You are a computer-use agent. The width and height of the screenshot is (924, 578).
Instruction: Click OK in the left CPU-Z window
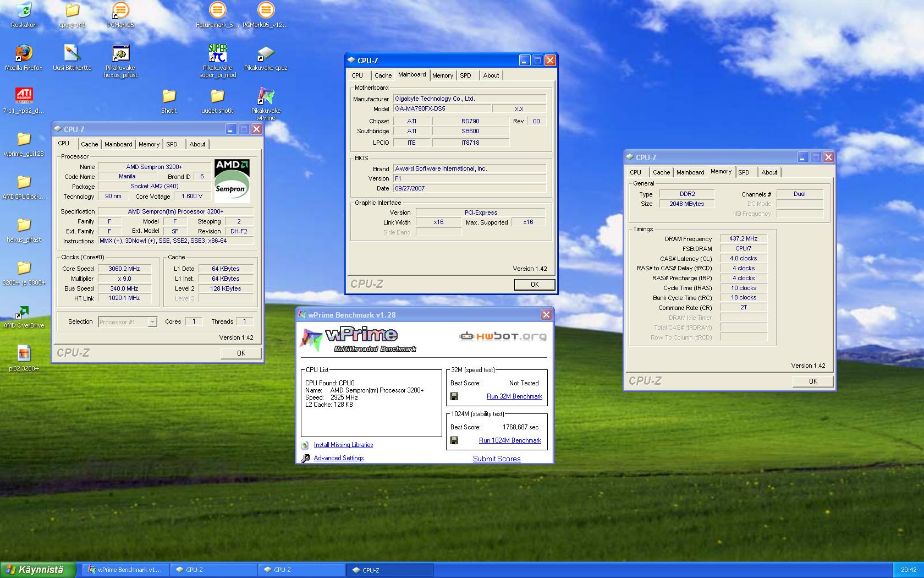pyautogui.click(x=241, y=353)
